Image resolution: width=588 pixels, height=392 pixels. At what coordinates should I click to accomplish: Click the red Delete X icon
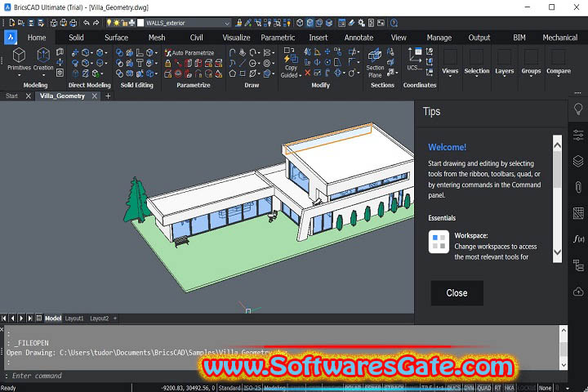click(308, 73)
